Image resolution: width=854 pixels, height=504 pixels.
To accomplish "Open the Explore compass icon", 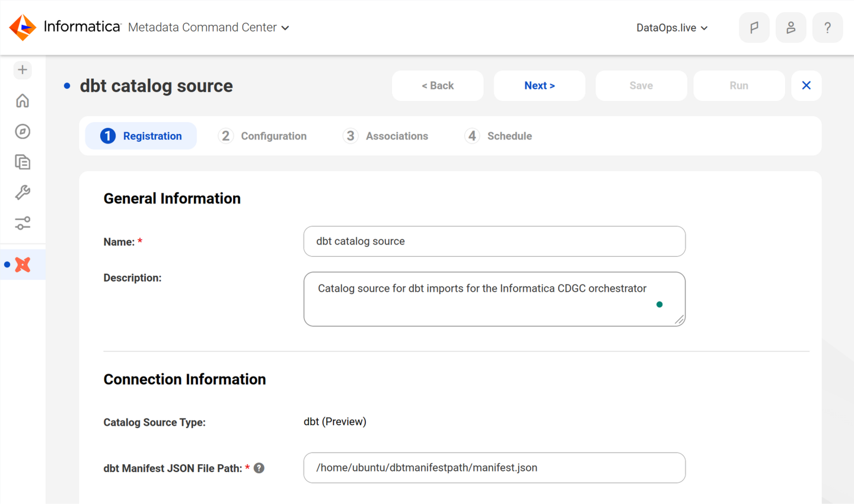I will pyautogui.click(x=23, y=132).
